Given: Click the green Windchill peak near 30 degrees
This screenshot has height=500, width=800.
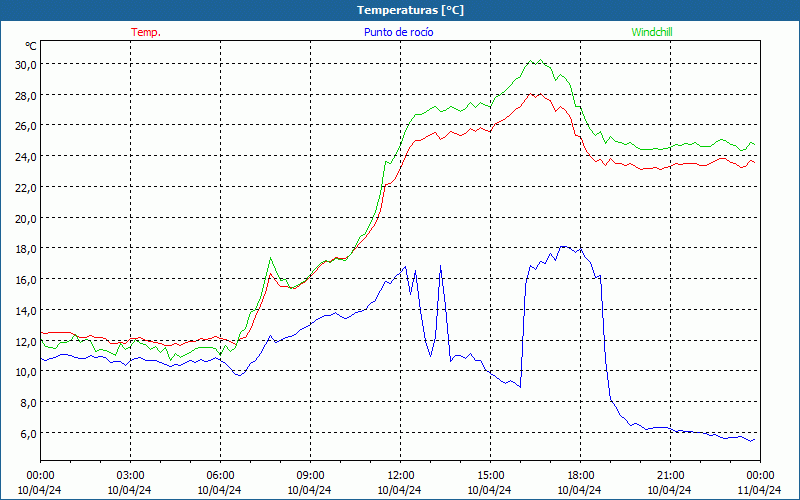Looking at the screenshot, I should (540, 60).
